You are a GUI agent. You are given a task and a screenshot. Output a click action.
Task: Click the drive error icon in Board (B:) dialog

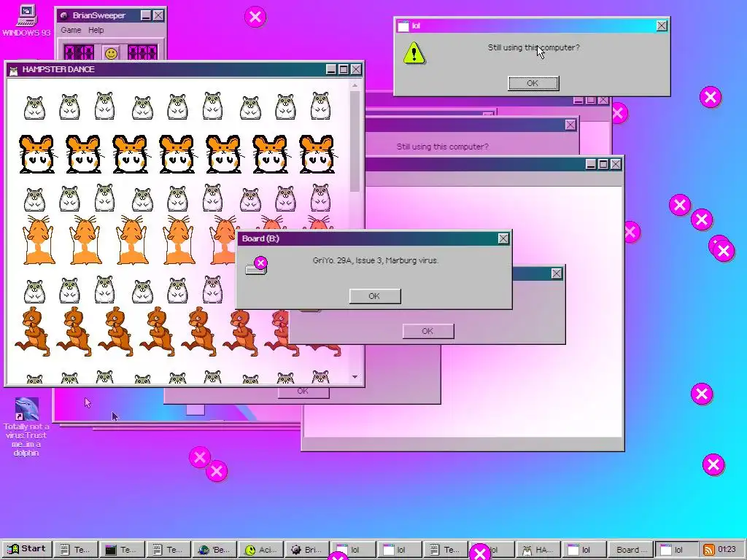[256, 265]
